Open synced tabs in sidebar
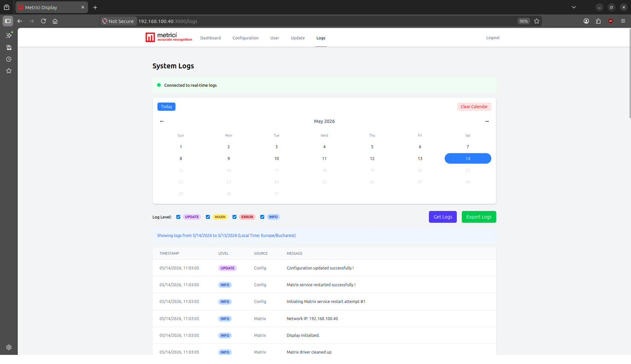 [x=9, y=47]
